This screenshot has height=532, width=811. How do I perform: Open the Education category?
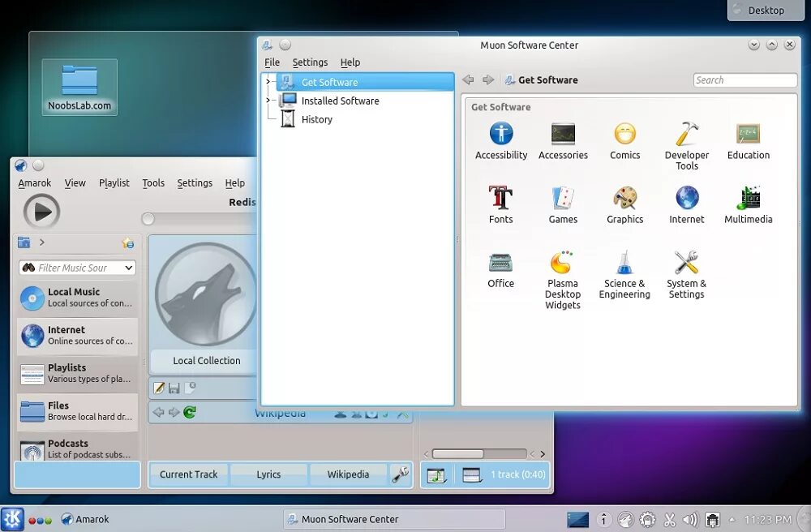(748, 141)
